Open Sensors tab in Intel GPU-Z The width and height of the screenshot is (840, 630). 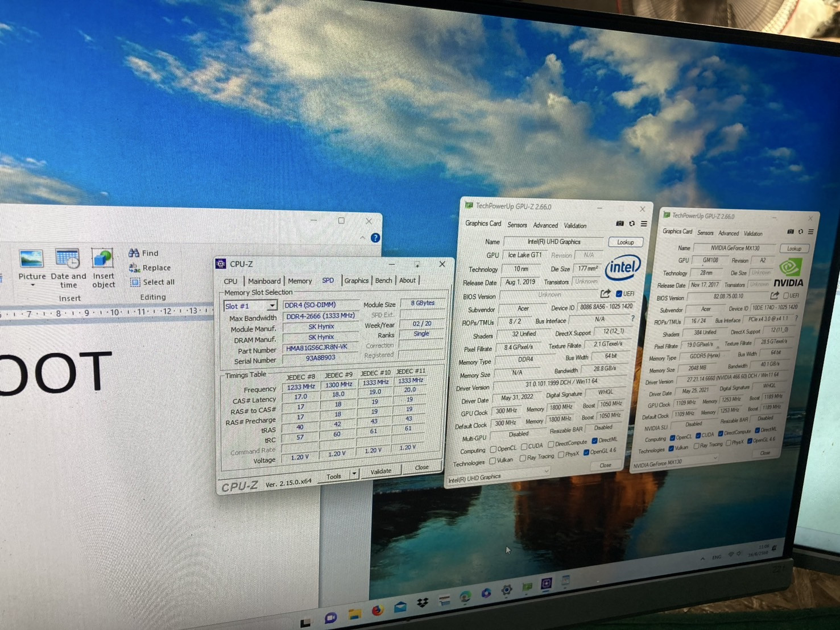click(517, 225)
